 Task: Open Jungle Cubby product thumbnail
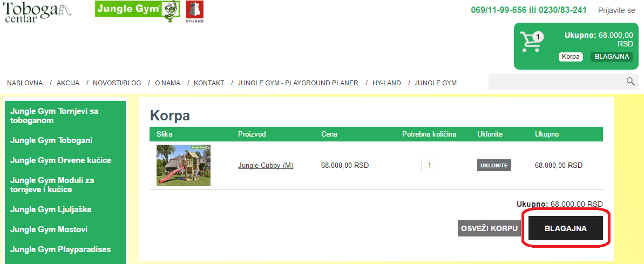point(183,165)
